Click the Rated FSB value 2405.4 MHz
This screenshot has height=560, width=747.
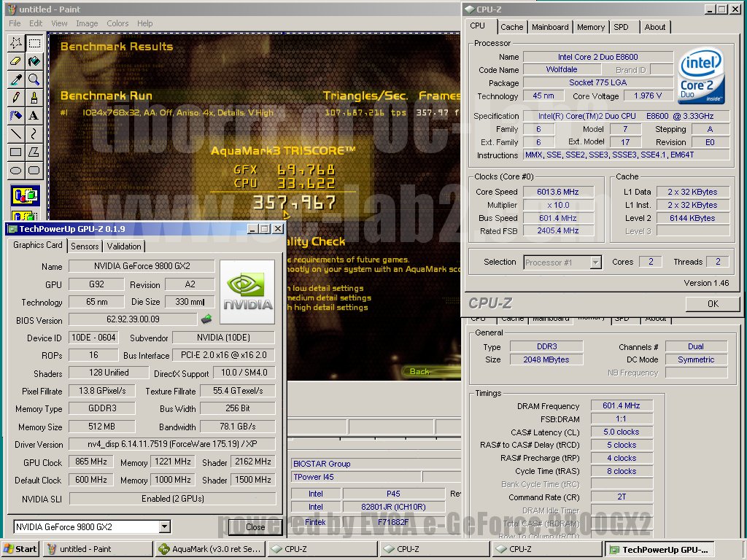pyautogui.click(x=558, y=230)
